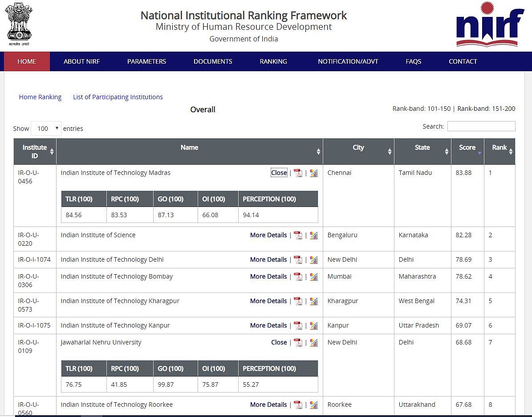Click the Search input field
The width and height of the screenshot is (532, 417).
(481, 126)
